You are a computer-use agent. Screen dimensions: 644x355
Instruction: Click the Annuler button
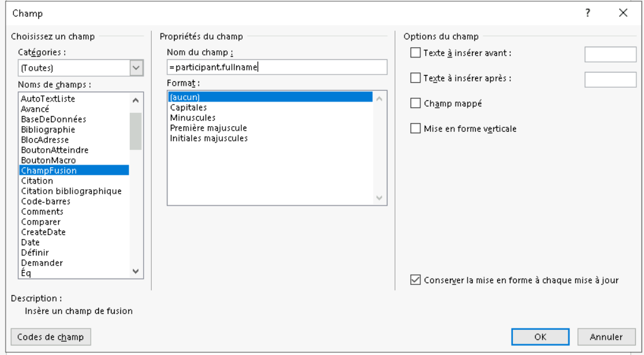click(x=606, y=337)
